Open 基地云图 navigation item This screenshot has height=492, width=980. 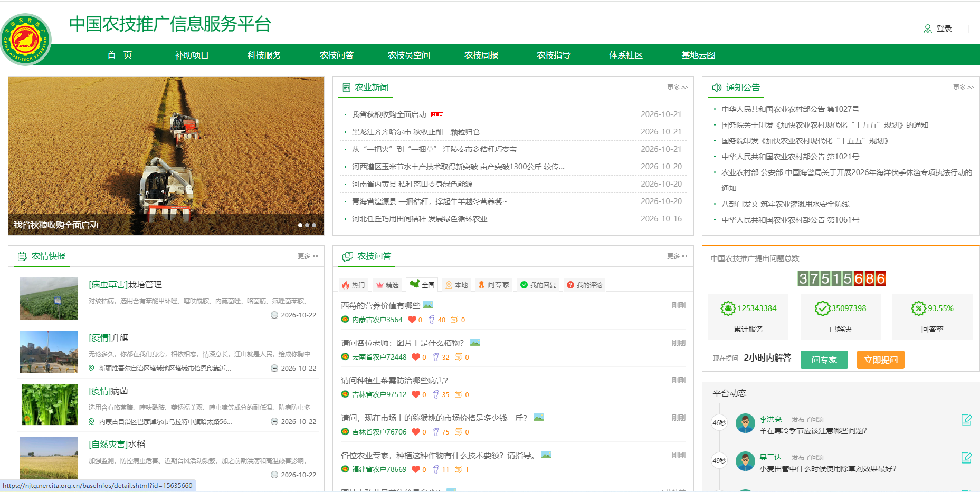(698, 55)
